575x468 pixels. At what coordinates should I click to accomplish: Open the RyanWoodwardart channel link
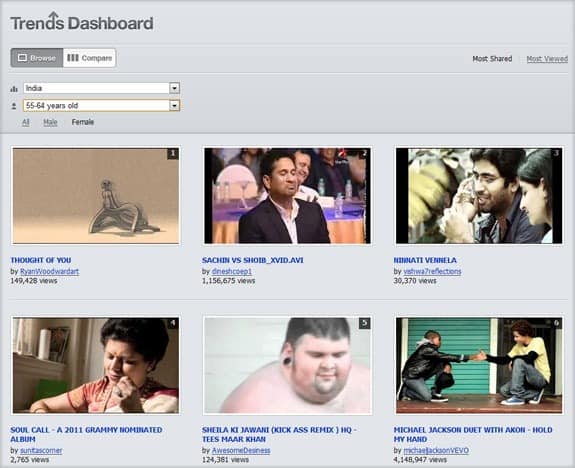coord(50,271)
